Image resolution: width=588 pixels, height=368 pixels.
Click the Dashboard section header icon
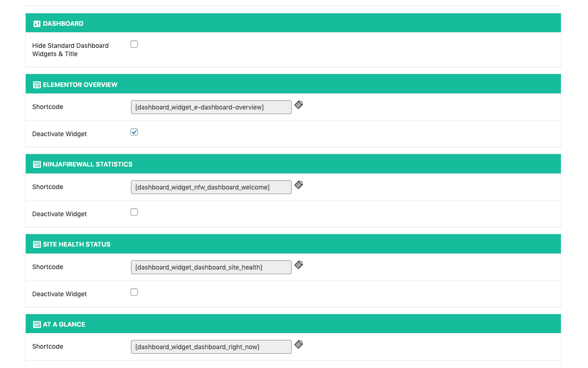coord(37,23)
